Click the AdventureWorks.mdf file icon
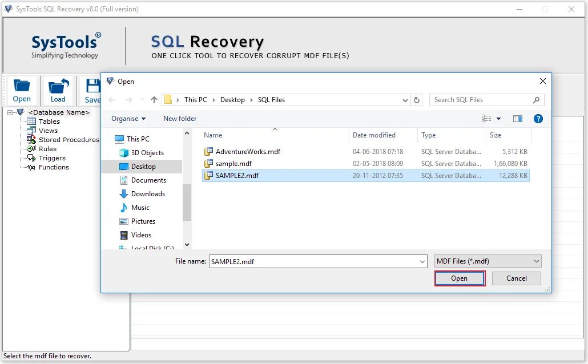588x364 pixels. point(208,151)
